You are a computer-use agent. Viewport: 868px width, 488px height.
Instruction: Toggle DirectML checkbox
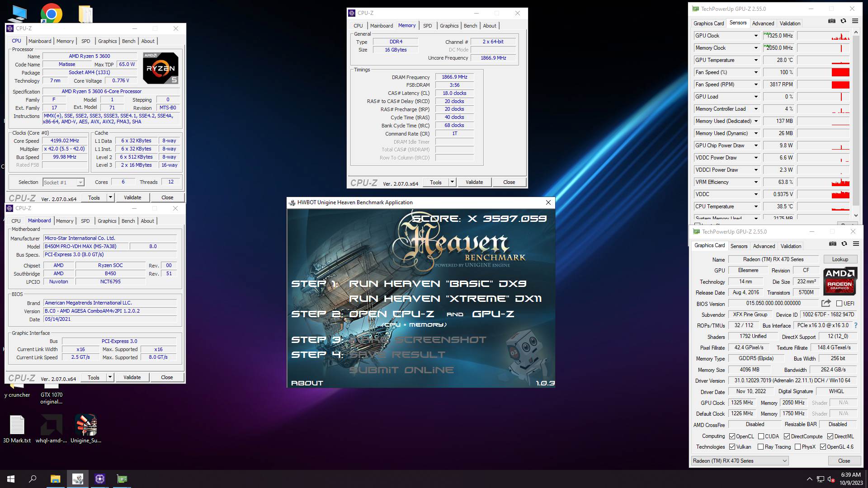click(830, 436)
